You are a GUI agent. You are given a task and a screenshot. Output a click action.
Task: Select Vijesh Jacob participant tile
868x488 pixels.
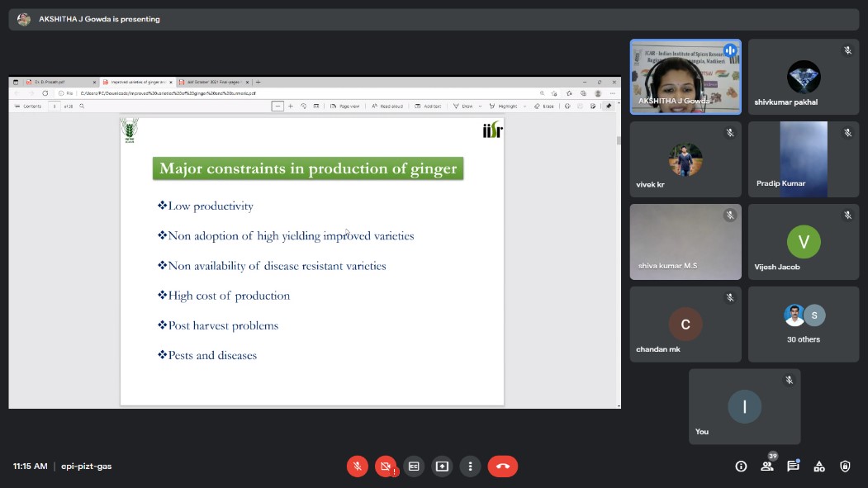(x=804, y=242)
